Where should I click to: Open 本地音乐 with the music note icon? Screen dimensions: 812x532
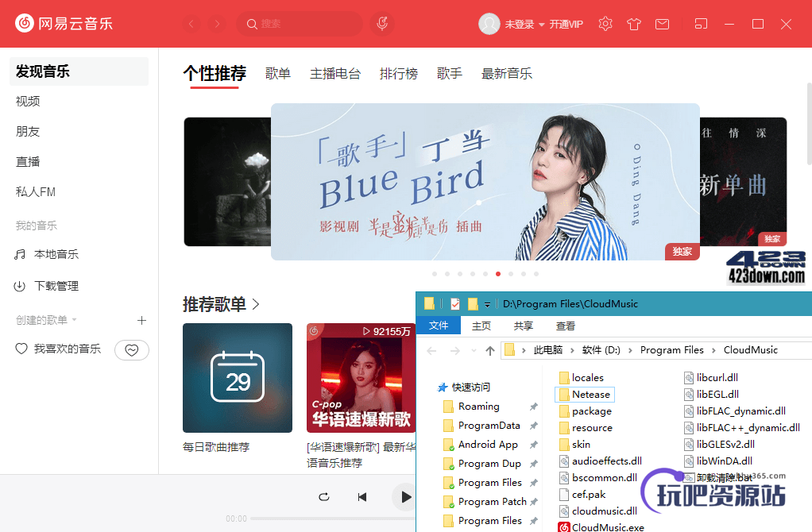(47, 254)
